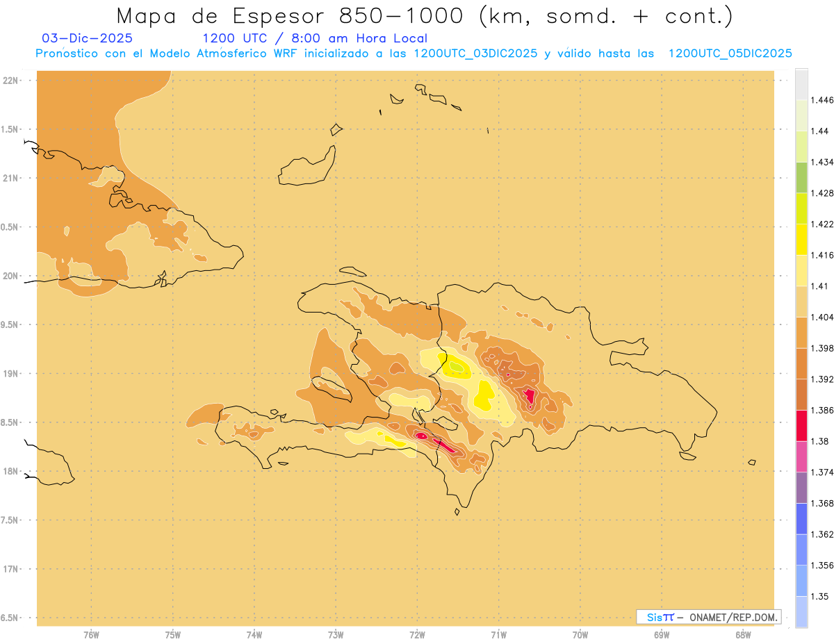834x644 pixels.
Task: Click the legend value 1.416
Action: click(x=822, y=255)
